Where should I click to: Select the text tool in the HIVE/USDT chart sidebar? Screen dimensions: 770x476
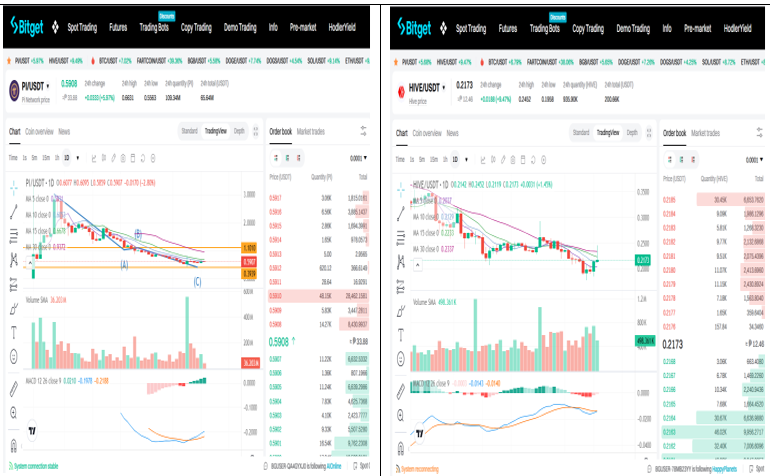point(401,335)
